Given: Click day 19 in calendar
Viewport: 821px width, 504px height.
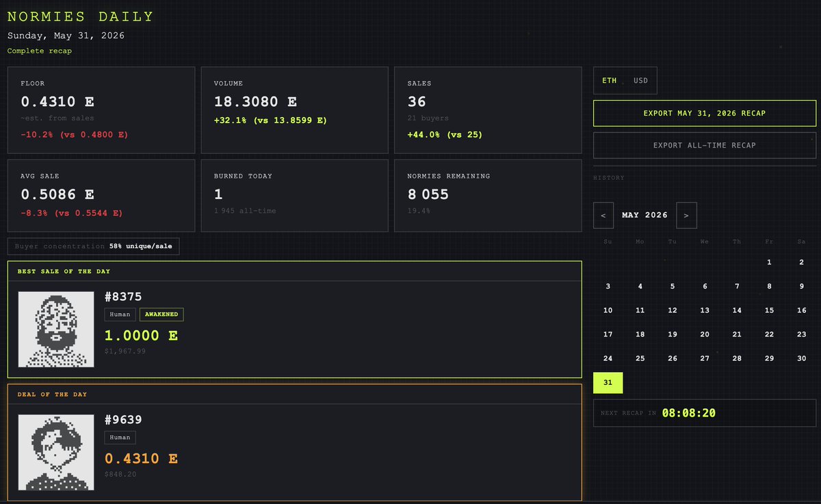Looking at the screenshot, I should click(673, 334).
